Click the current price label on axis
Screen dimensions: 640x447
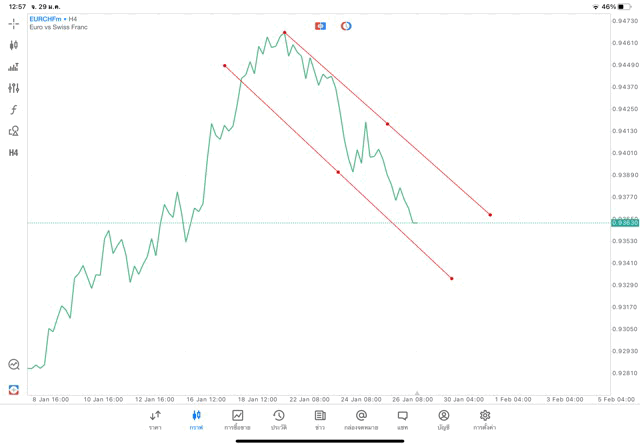tap(623, 223)
